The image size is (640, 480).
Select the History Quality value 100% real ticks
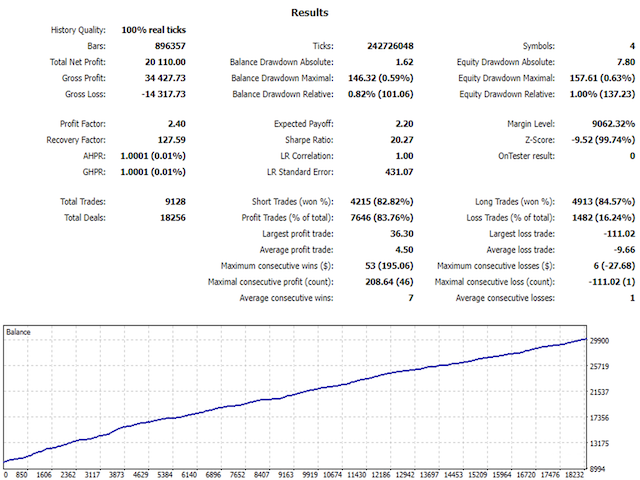click(153, 30)
